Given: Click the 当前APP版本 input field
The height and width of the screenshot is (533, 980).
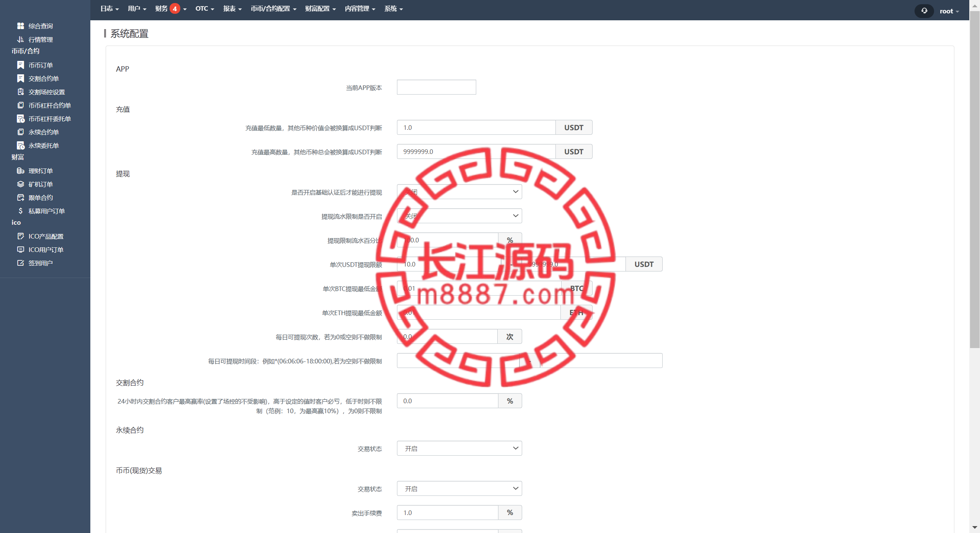Looking at the screenshot, I should pos(436,87).
